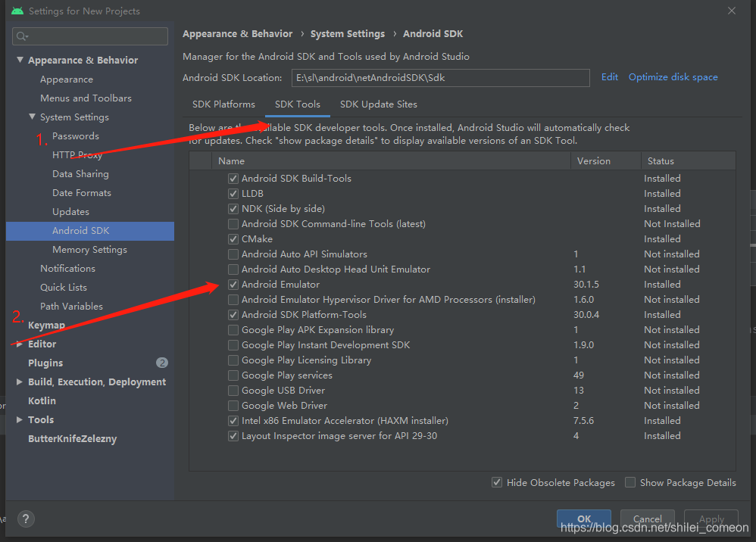The width and height of the screenshot is (756, 542).
Task: Open Notifications settings
Action: tap(67, 268)
